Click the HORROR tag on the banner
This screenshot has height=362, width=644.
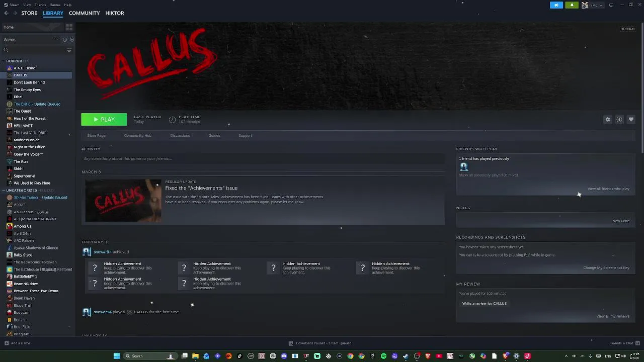click(x=627, y=29)
